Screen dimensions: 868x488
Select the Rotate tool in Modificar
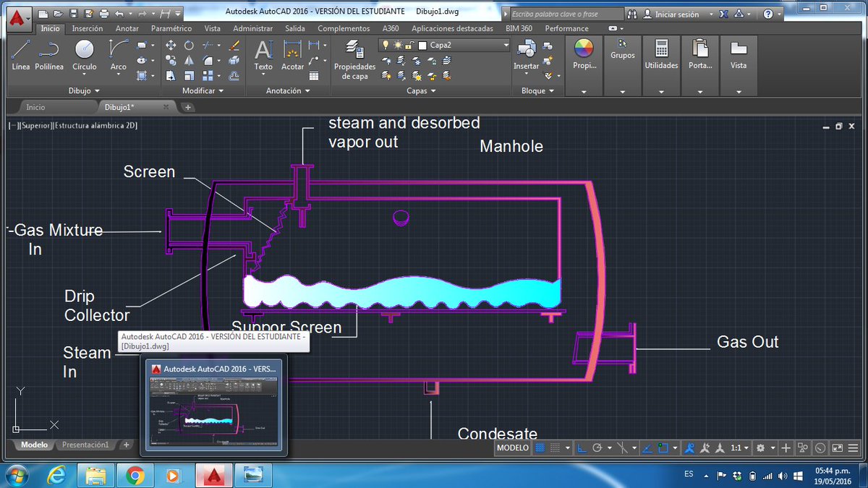click(189, 45)
